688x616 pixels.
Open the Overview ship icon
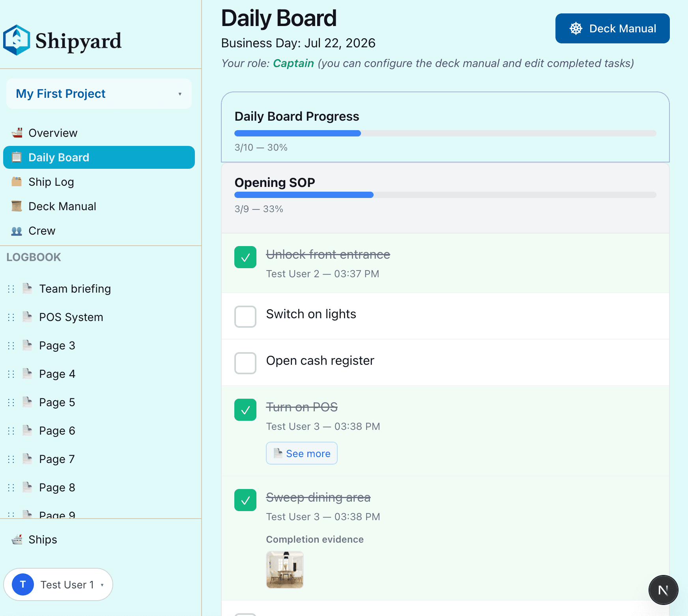17,133
